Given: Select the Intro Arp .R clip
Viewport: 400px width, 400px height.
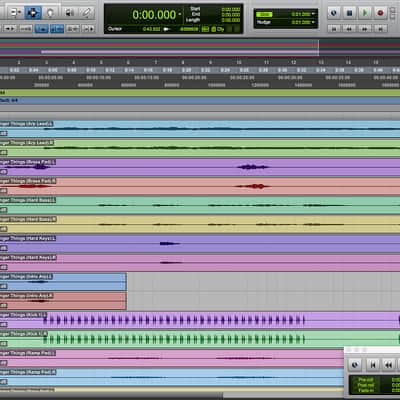Looking at the screenshot, I should point(63,301).
